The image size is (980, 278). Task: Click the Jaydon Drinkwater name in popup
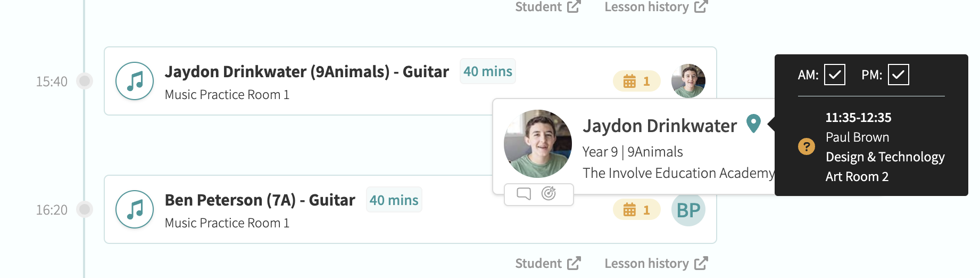click(x=660, y=126)
